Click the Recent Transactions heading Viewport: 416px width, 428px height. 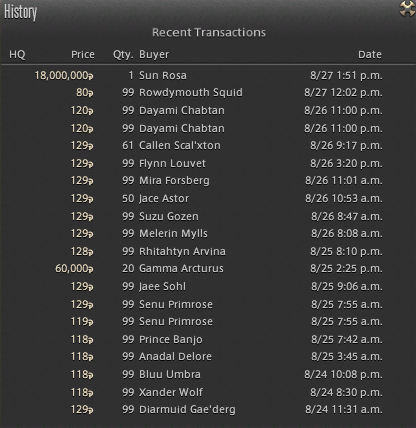[x=209, y=33]
